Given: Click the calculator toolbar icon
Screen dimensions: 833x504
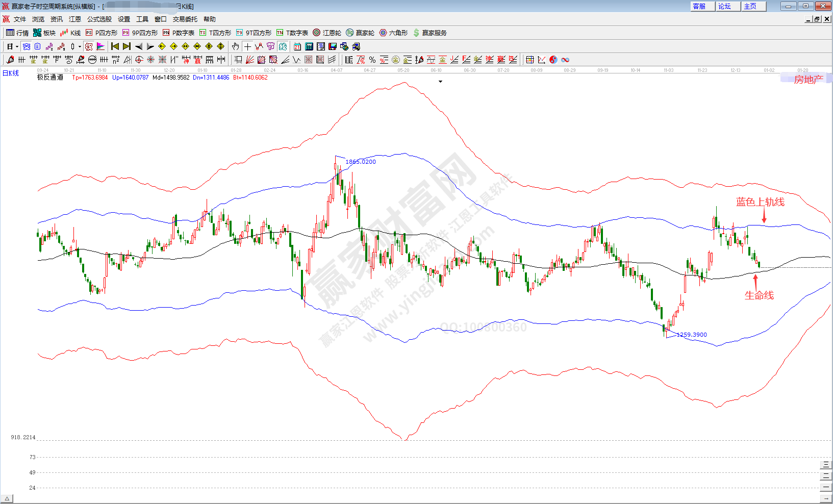Looking at the screenshot, I should (309, 46).
